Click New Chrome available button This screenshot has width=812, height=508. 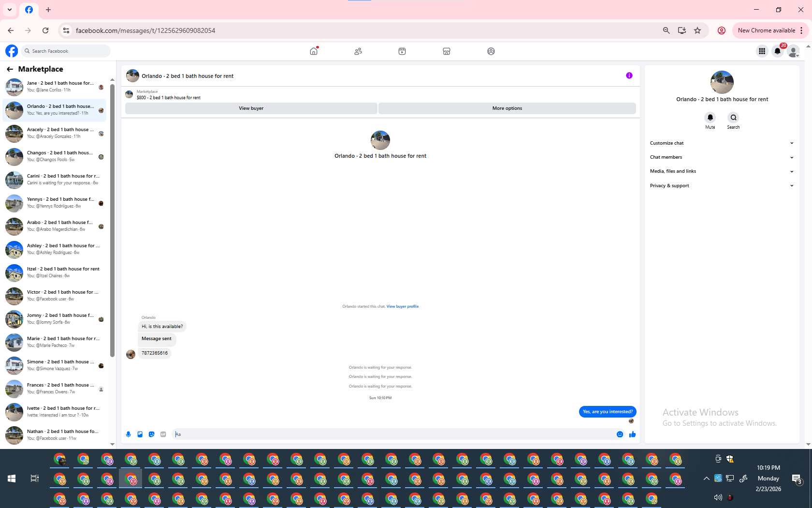pos(770,30)
